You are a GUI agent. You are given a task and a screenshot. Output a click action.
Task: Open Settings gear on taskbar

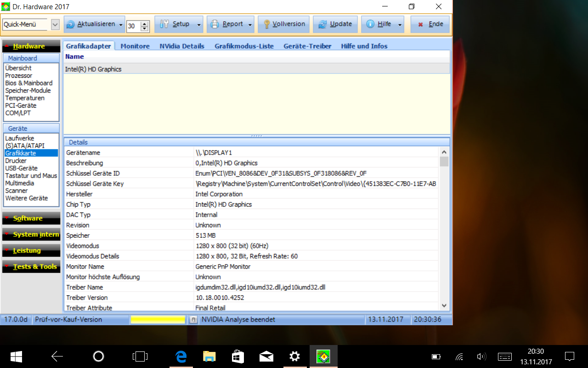click(295, 356)
